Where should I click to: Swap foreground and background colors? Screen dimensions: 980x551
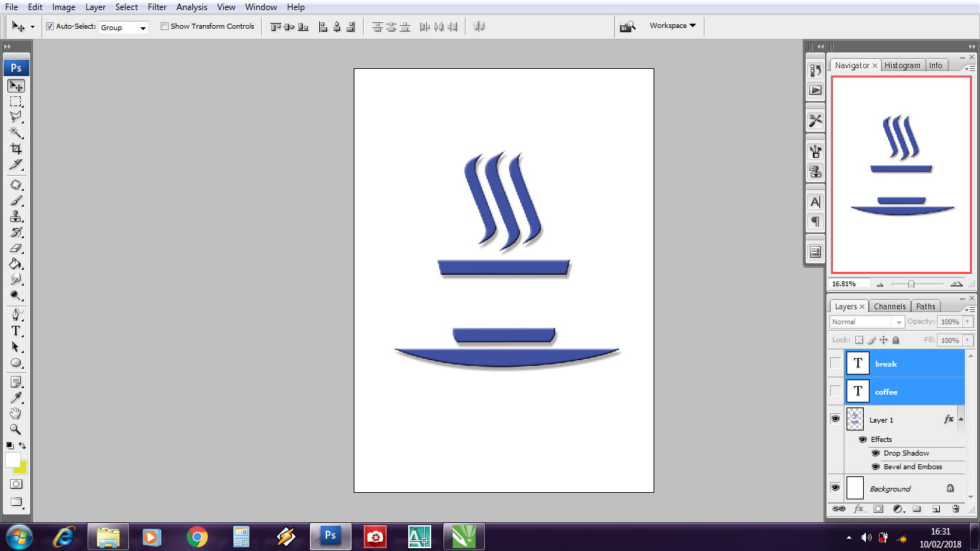pyautogui.click(x=22, y=446)
